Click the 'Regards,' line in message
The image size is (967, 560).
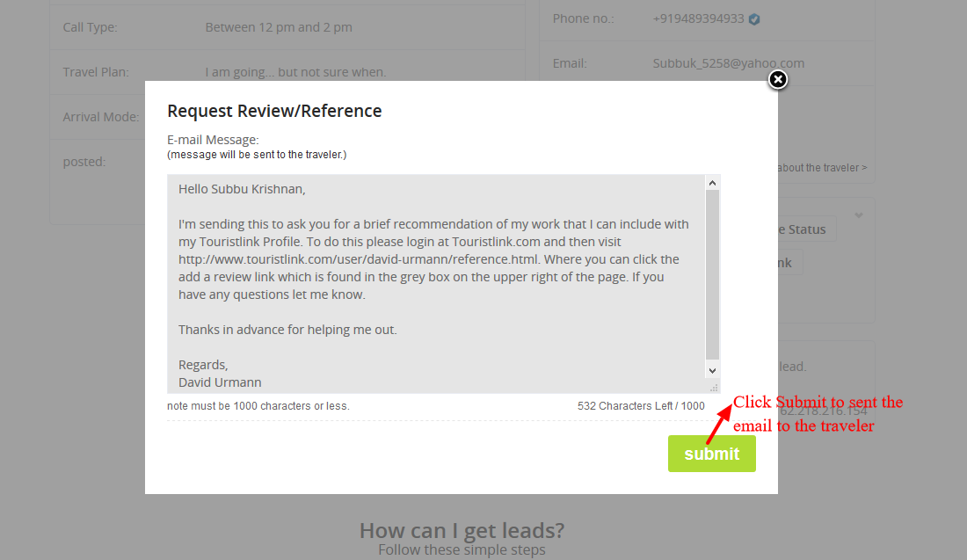[203, 365]
